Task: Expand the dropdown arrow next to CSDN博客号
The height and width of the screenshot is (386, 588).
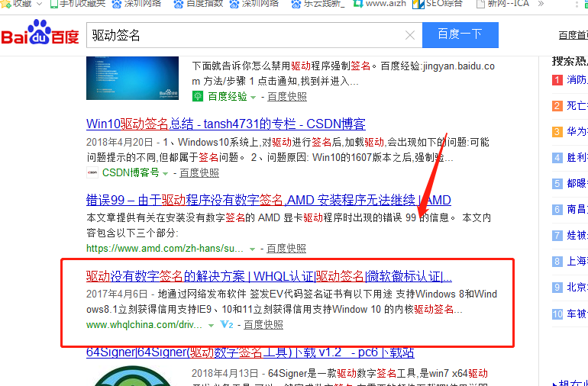Action: pos(165,173)
